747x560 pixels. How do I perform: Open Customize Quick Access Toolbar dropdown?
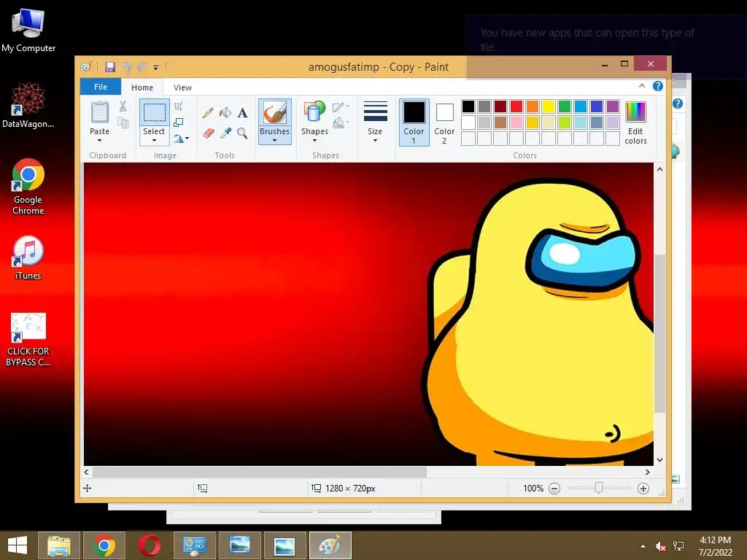pyautogui.click(x=156, y=67)
